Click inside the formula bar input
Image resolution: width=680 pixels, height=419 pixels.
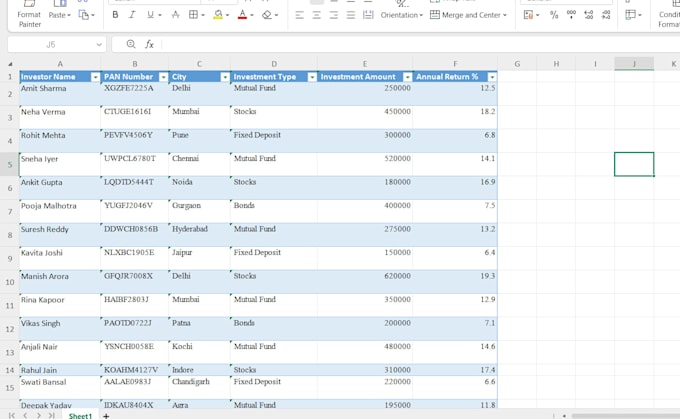click(x=421, y=44)
